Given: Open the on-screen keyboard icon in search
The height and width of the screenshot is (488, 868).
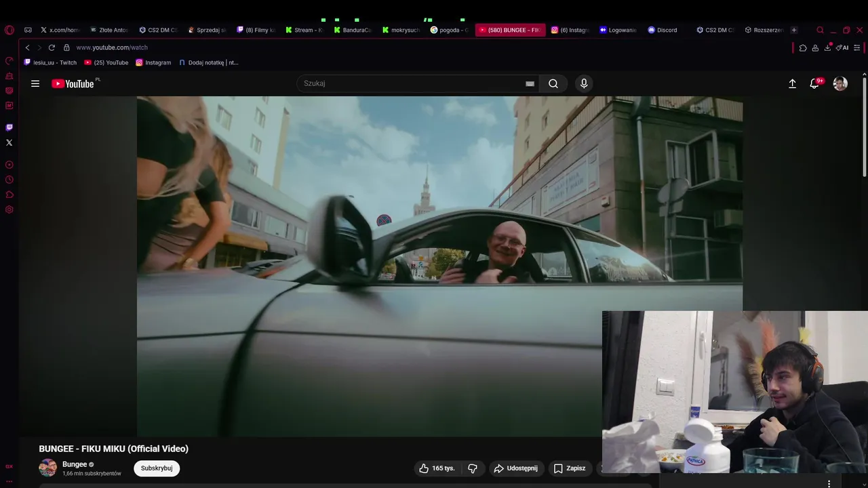Looking at the screenshot, I should tap(530, 83).
